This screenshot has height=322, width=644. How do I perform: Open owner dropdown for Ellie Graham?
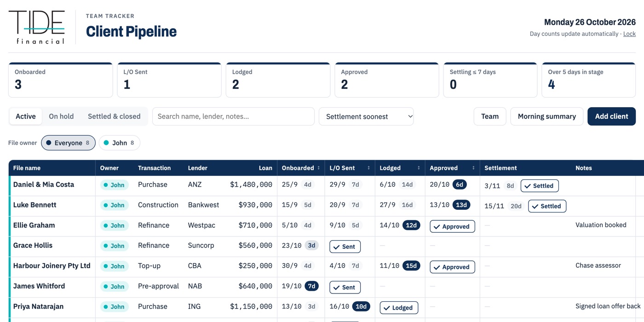114,225
